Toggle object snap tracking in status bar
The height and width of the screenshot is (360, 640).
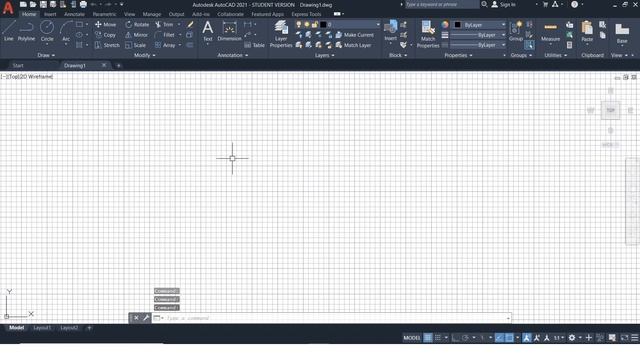[x=499, y=338]
